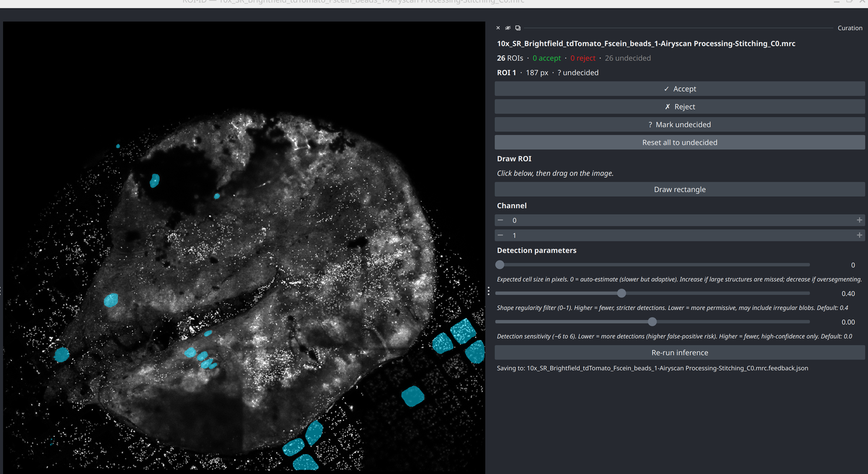The width and height of the screenshot is (868, 474).
Task: Click the shape regularity value 0.40
Action: coord(848,294)
